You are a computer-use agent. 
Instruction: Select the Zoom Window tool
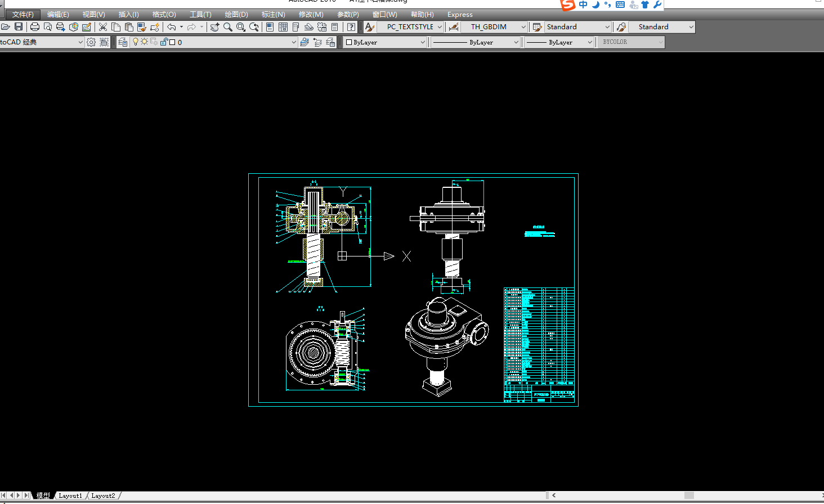pos(241,27)
